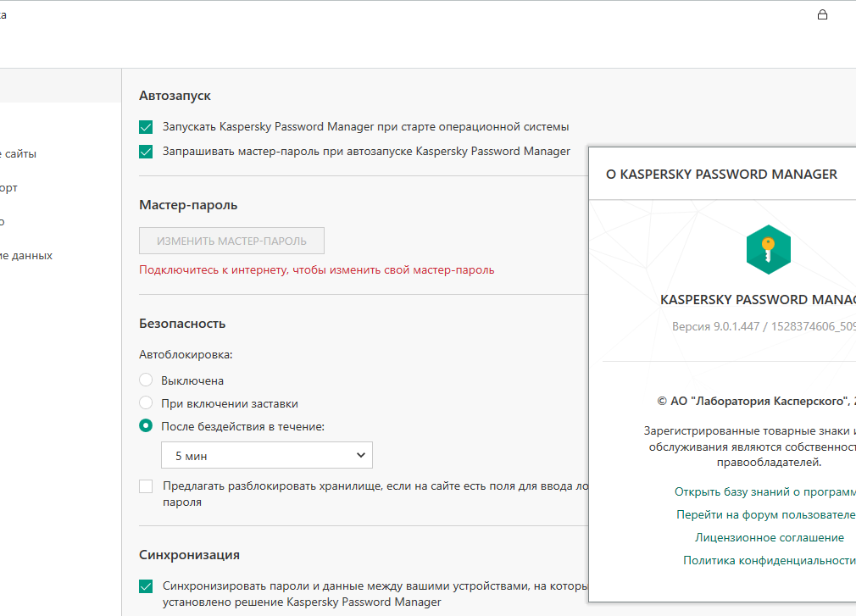Open the 'Открыть базу знаний о программе' link
Viewport: 856px width, 616px height.
click(x=764, y=491)
